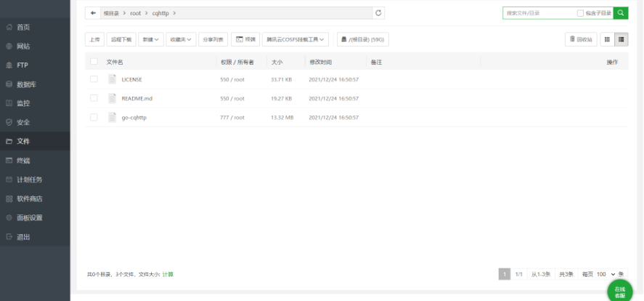Click the 网站 globe icon in sidebar
The height and width of the screenshot is (301, 644).
tap(9, 47)
